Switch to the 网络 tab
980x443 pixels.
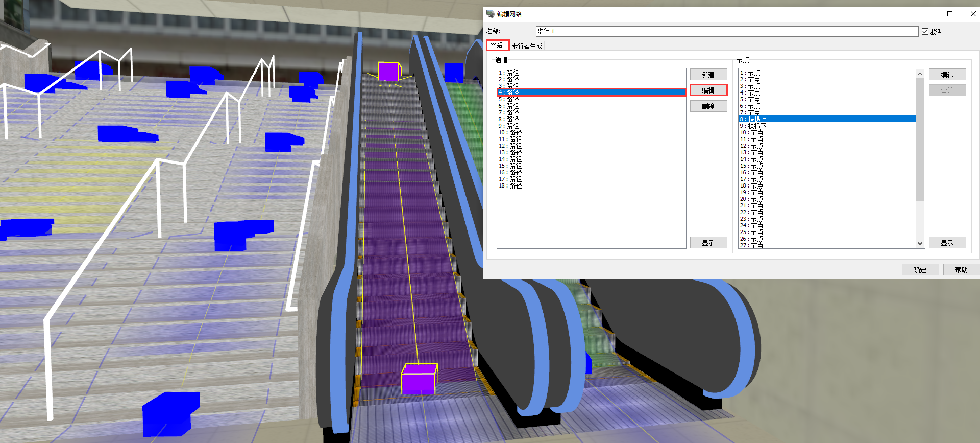497,45
